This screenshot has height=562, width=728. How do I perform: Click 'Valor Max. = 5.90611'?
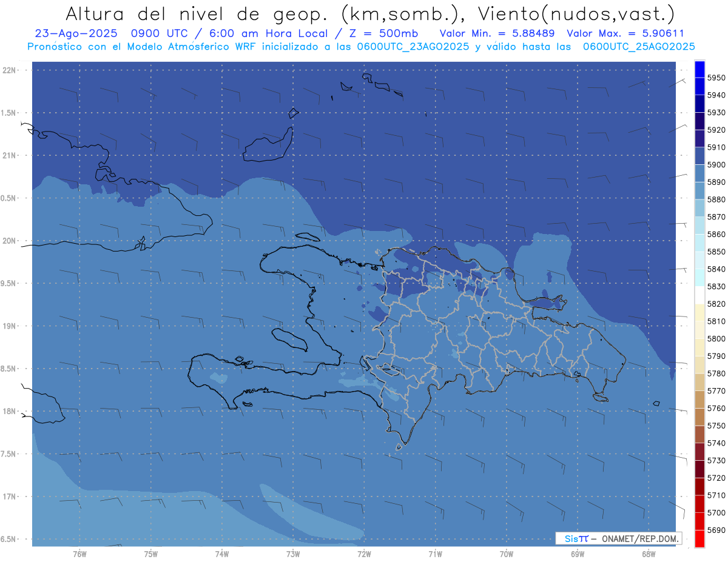point(625,33)
